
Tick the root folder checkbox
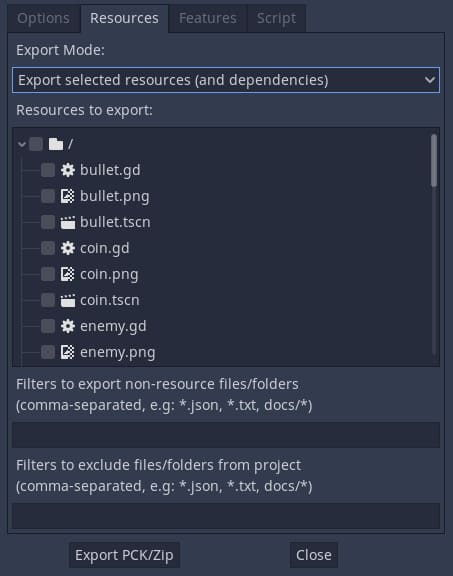click(x=36, y=144)
